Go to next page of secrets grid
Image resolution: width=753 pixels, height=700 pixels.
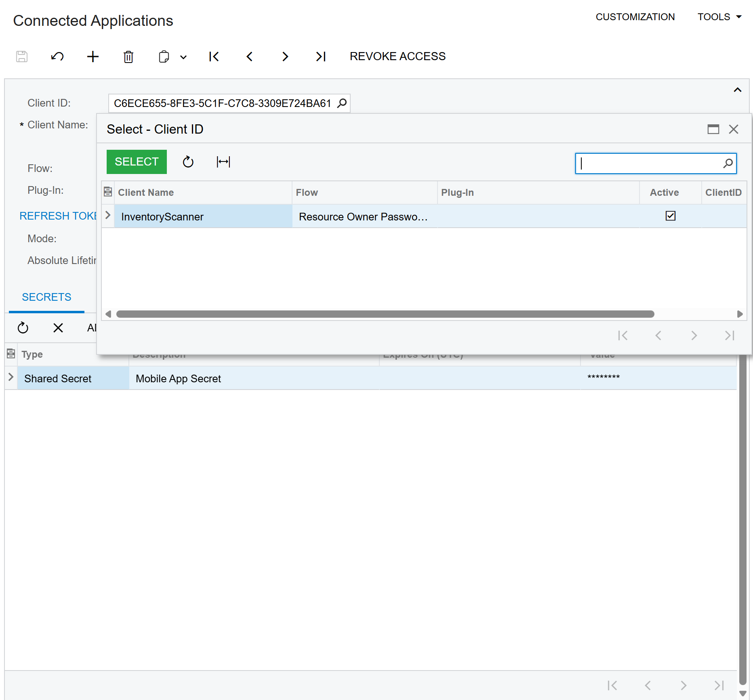(x=684, y=685)
